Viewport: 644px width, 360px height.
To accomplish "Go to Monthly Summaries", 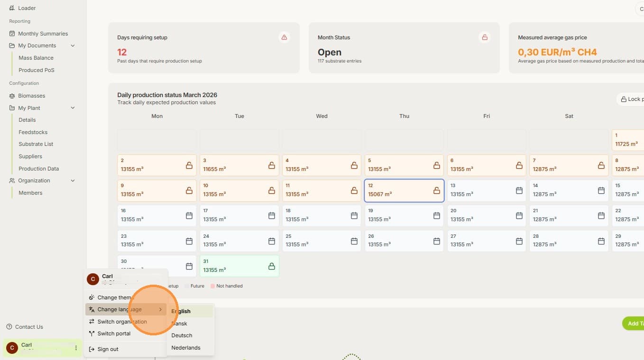I will tap(43, 34).
